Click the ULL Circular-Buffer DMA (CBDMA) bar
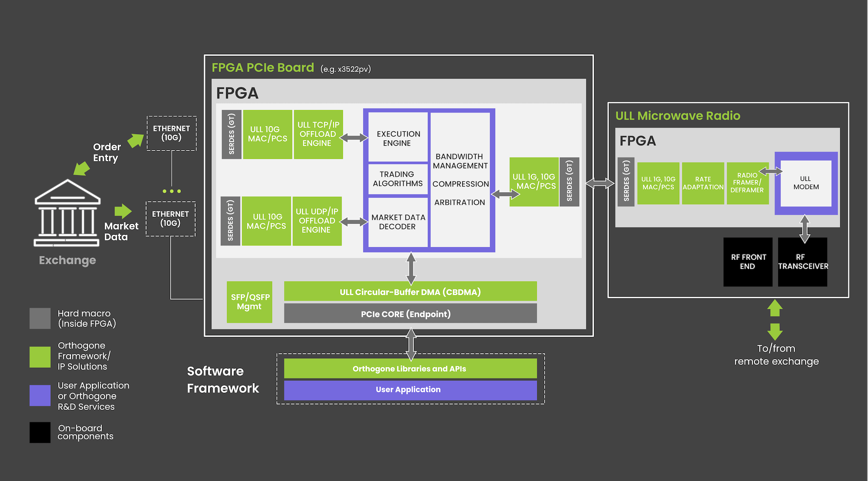The width and height of the screenshot is (868, 481). pyautogui.click(x=410, y=291)
